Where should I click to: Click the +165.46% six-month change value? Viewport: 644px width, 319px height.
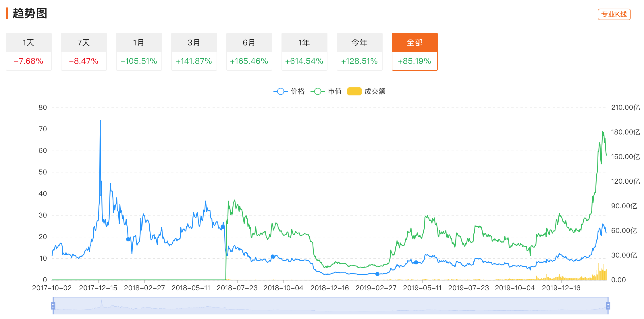click(x=249, y=61)
